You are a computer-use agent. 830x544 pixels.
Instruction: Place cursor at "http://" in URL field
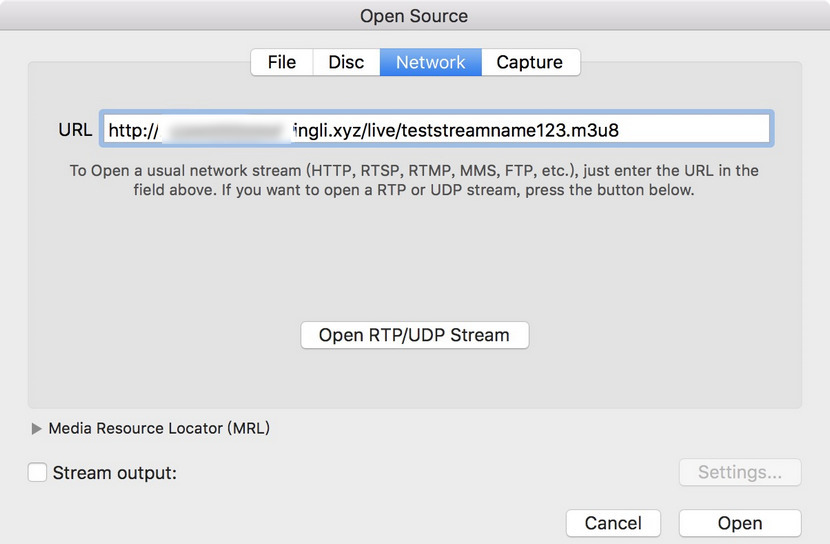(x=133, y=130)
